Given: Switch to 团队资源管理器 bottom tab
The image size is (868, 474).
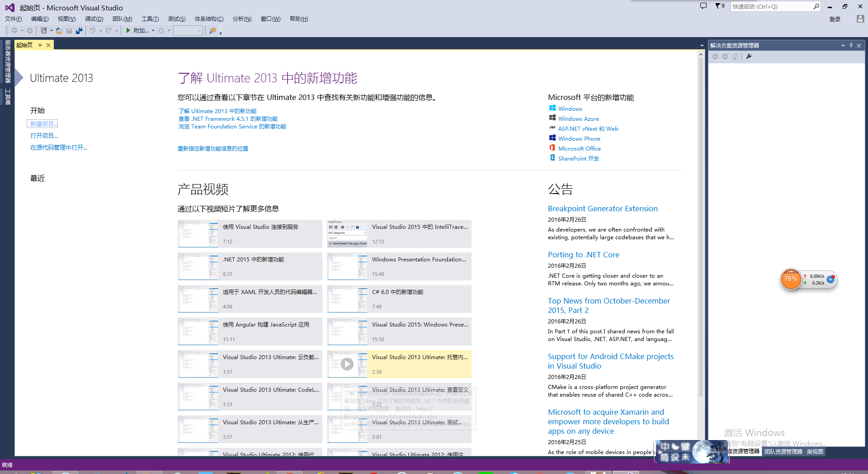Looking at the screenshot, I should (783, 451).
